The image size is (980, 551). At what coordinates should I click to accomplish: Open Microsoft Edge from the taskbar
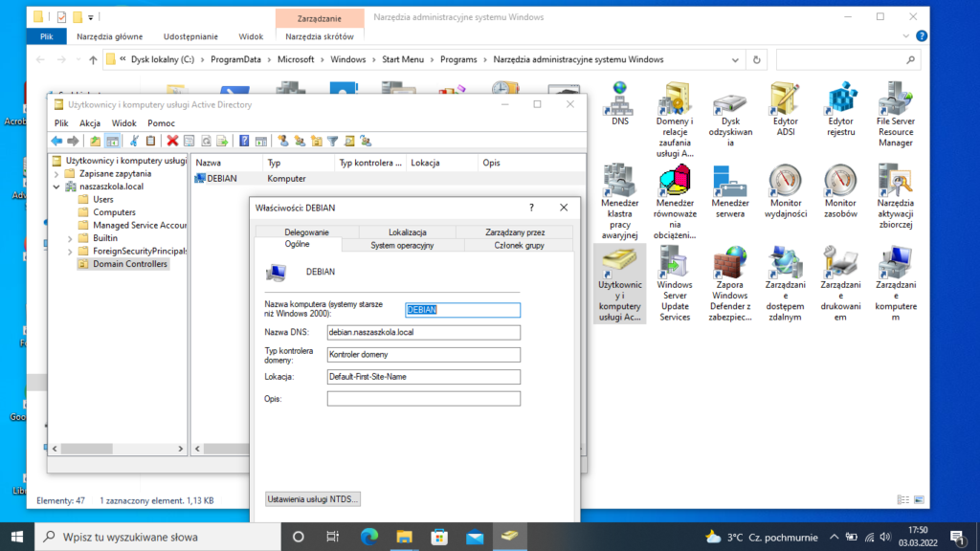pos(369,537)
